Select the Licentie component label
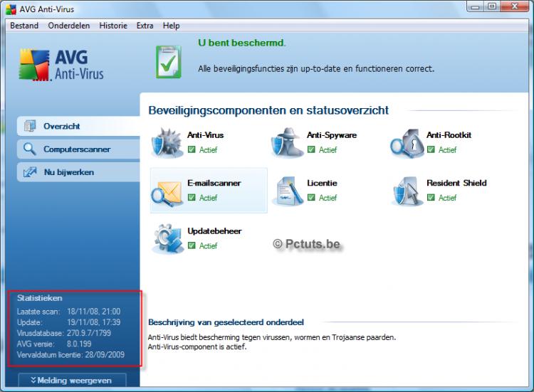The image size is (534, 392). coord(322,183)
